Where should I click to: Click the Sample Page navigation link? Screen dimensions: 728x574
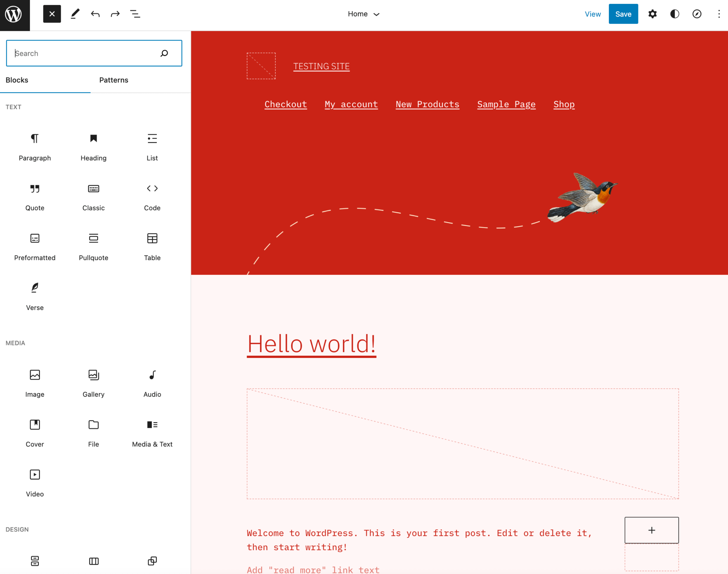tap(506, 104)
